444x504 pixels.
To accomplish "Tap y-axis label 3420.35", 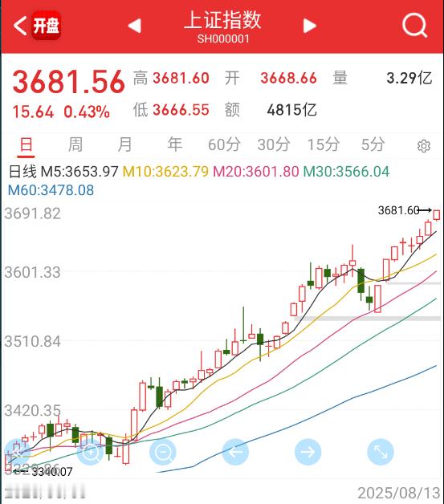I will (32, 410).
